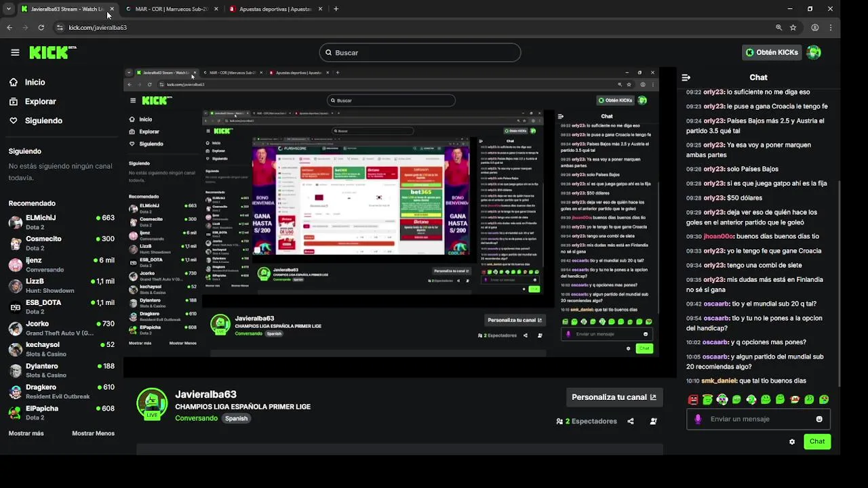Click the Enviar un mensaje input
The image size is (868, 488).
[758, 419]
